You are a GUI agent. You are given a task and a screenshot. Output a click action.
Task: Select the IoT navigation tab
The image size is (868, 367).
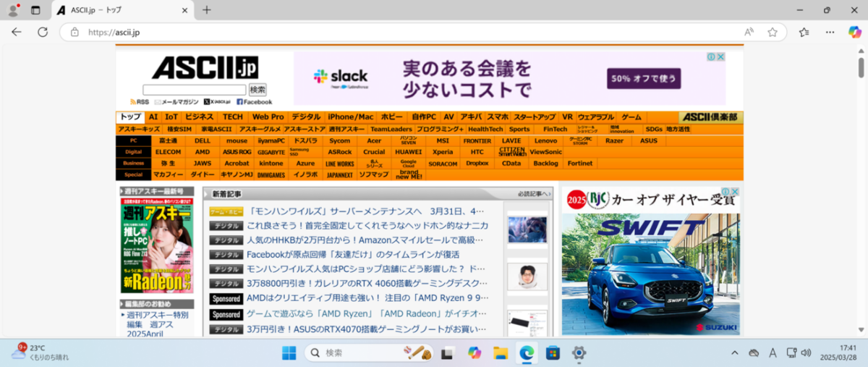click(x=171, y=117)
